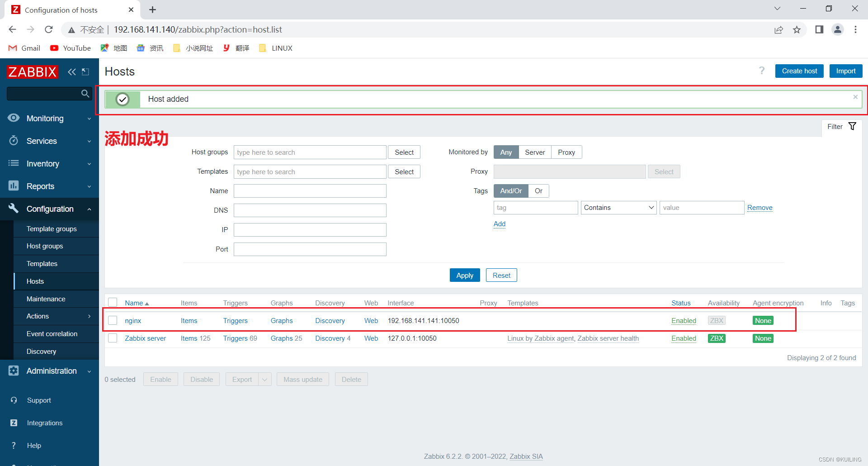Screen dimensions: 868x466
Task: Select Server for Monitored by
Action: (535, 152)
